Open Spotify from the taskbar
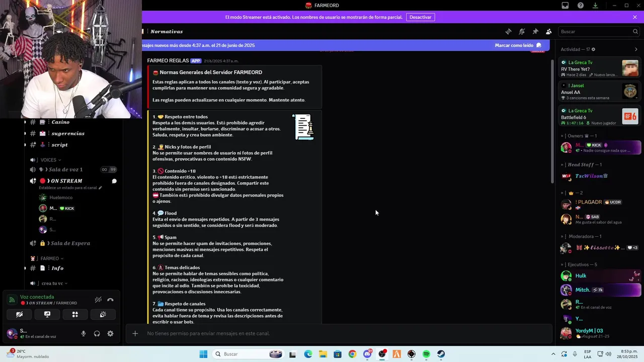Image resolution: width=644 pixels, height=362 pixels. [x=426, y=354]
